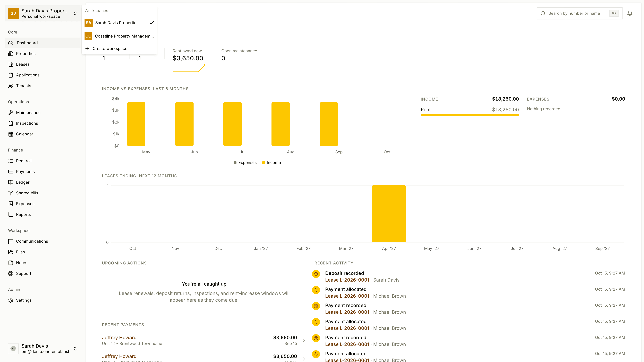Click the Support lifebuoy icon
Image resolution: width=644 pixels, height=362 pixels.
click(11, 274)
